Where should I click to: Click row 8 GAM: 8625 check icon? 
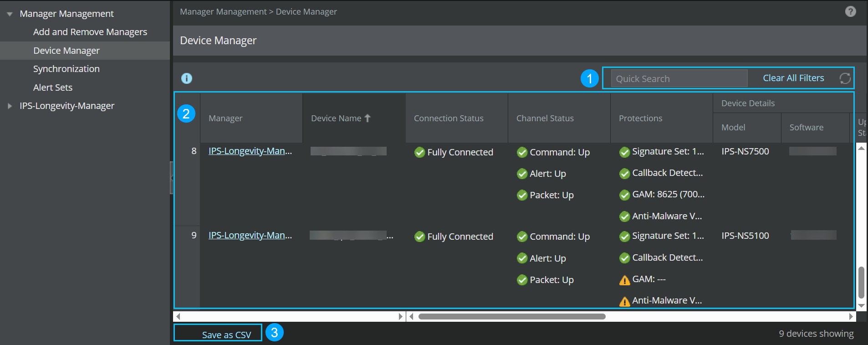tap(624, 195)
